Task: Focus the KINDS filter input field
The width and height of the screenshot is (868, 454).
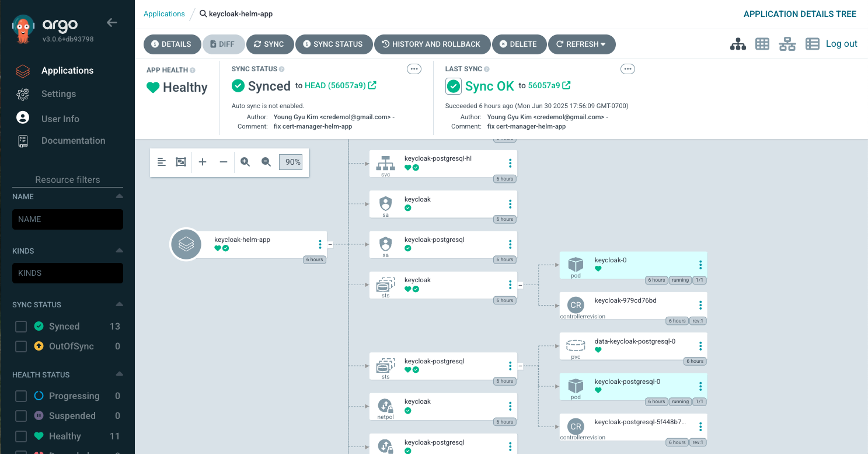Action: pos(68,273)
